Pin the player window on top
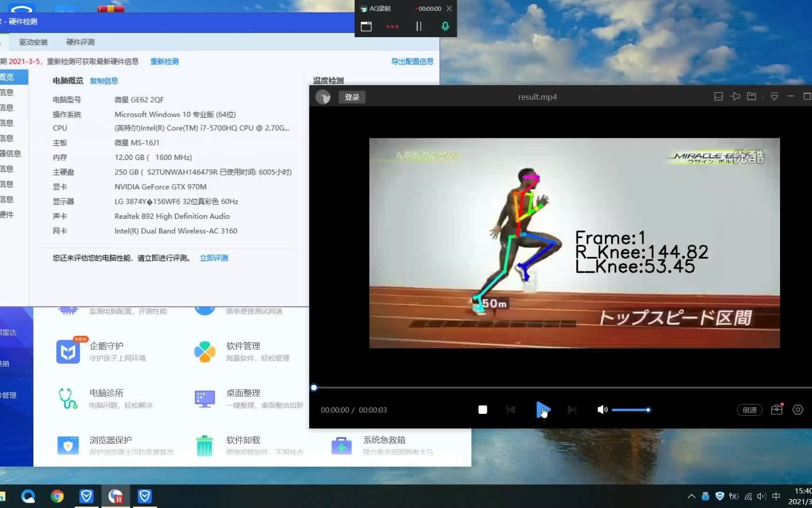Screen dimensions: 812x508 (735, 96)
